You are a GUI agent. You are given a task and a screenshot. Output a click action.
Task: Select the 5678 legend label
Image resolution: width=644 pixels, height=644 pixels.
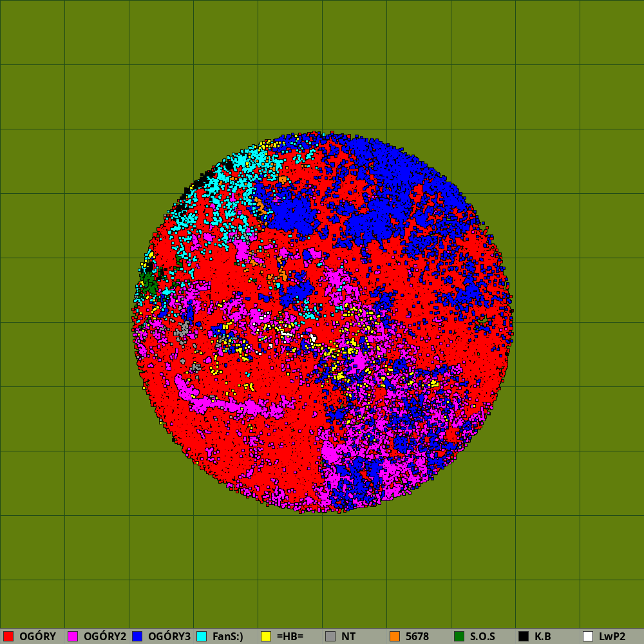(417, 636)
